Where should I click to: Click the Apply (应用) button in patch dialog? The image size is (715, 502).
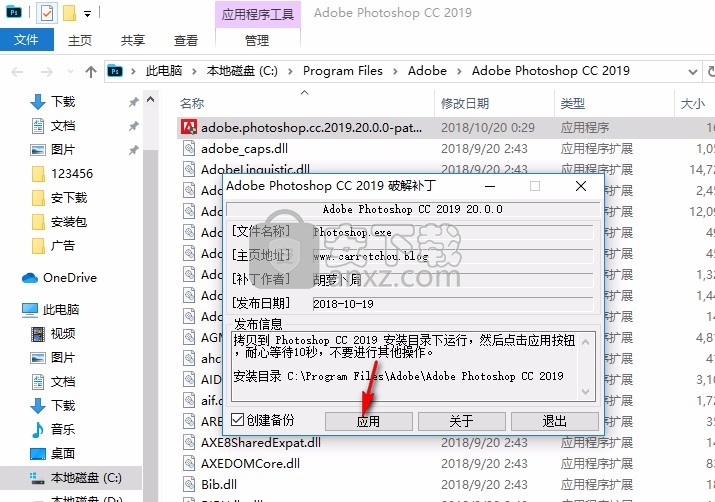click(368, 421)
